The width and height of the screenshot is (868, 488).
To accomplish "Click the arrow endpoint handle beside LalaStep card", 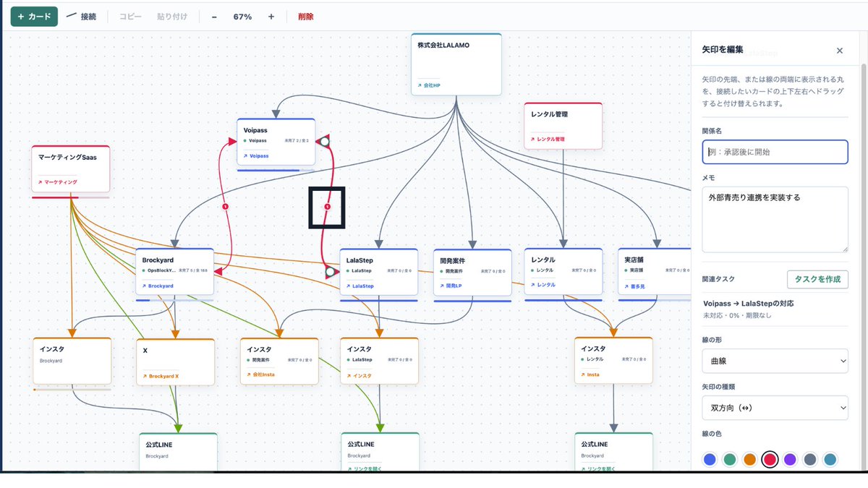I will pos(330,272).
